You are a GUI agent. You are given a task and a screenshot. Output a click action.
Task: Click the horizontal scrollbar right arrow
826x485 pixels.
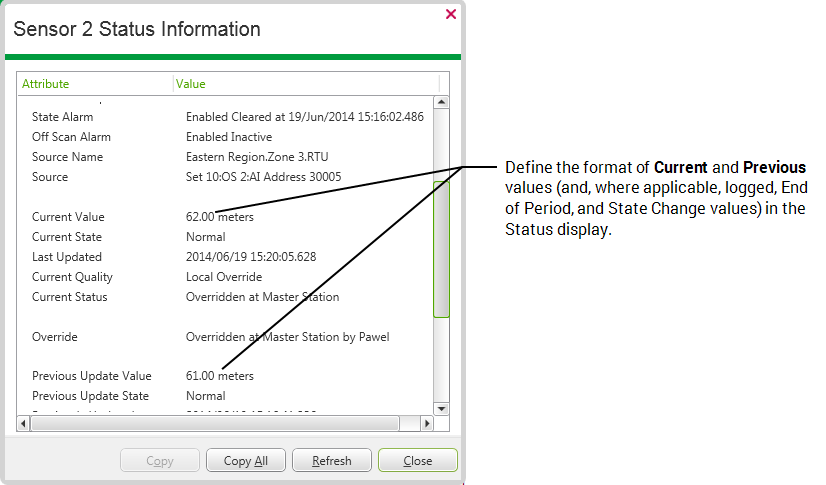pos(427,424)
